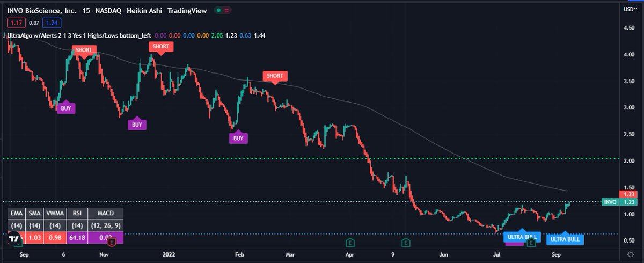Click the Jun label on time axis
Screen dimensions: 644x263
point(444,256)
